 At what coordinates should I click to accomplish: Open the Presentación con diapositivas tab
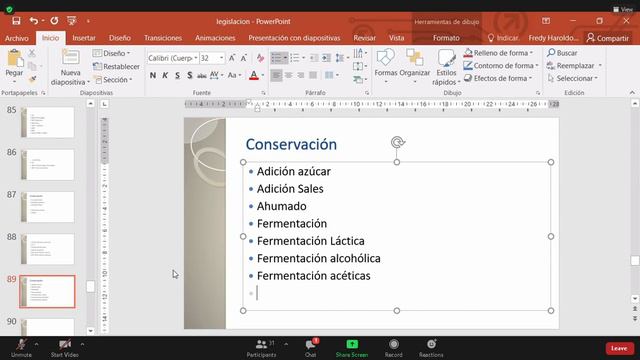[x=294, y=38]
